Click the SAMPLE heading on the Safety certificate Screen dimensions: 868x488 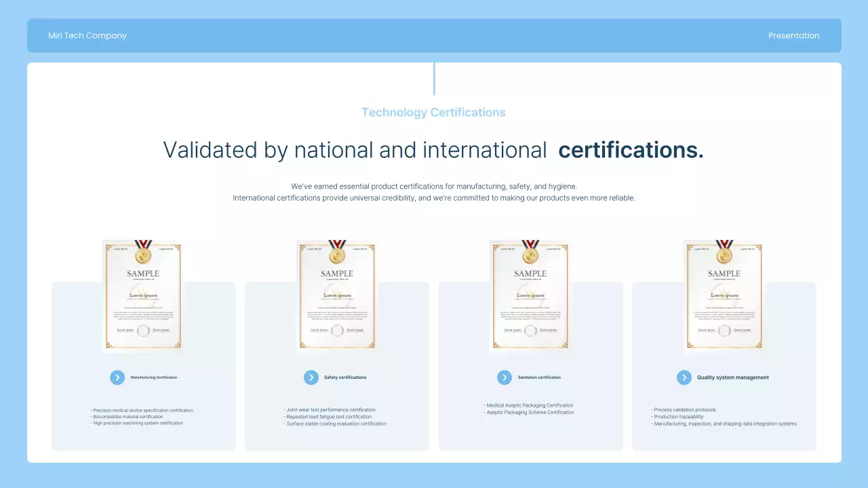coord(337,274)
